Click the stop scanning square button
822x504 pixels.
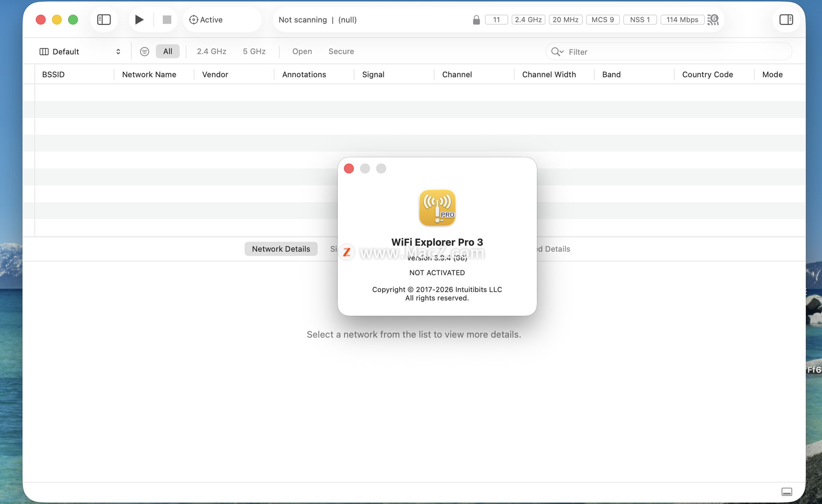[167, 20]
